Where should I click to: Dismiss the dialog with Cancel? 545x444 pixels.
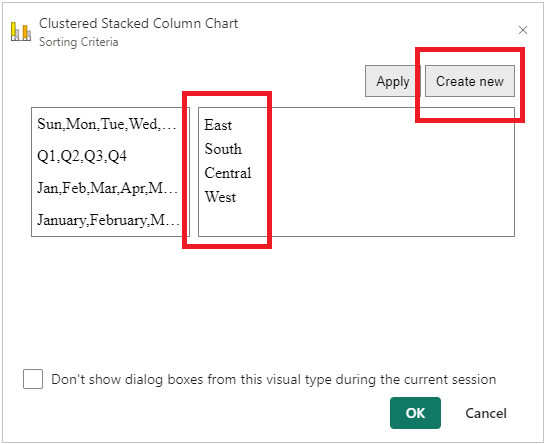pyautogui.click(x=486, y=413)
